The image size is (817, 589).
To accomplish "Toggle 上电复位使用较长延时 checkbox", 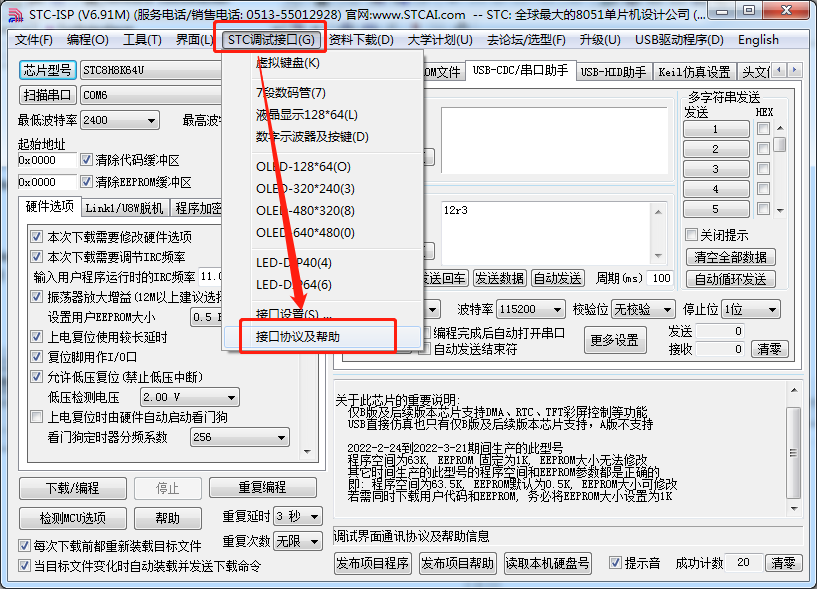I will pos(36,337).
